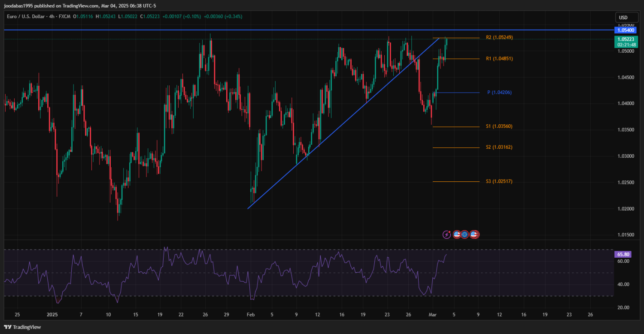
Task: Click the 1.04000 price axis label
Action: point(625,104)
